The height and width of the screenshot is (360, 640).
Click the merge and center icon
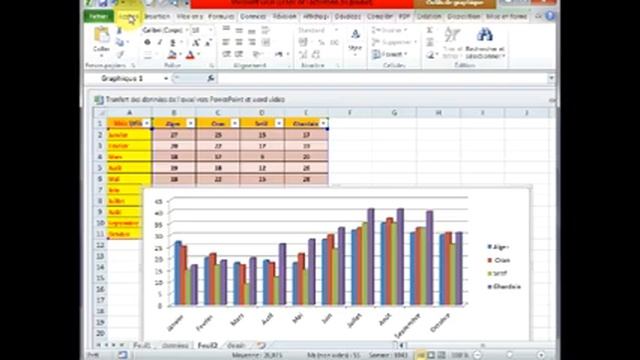[x=266, y=42]
